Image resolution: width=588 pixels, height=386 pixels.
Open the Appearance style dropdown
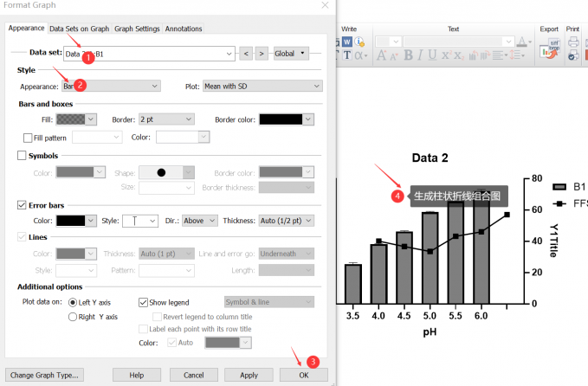[x=112, y=87]
